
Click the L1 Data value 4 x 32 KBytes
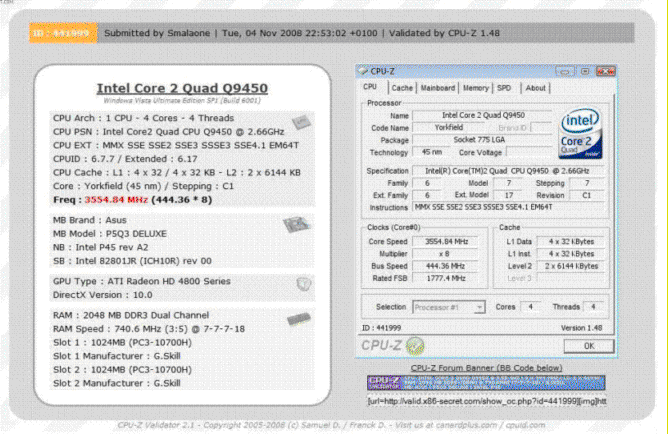[571, 241]
